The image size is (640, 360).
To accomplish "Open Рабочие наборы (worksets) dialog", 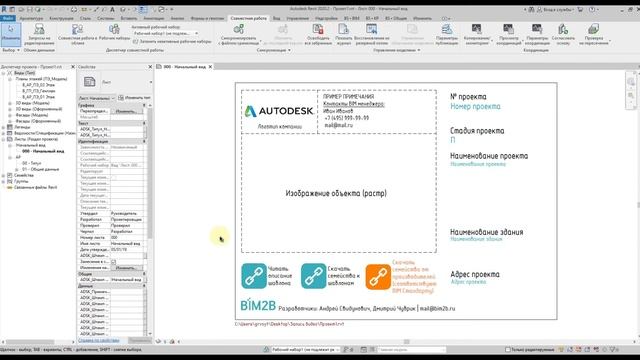I will tap(114, 32).
